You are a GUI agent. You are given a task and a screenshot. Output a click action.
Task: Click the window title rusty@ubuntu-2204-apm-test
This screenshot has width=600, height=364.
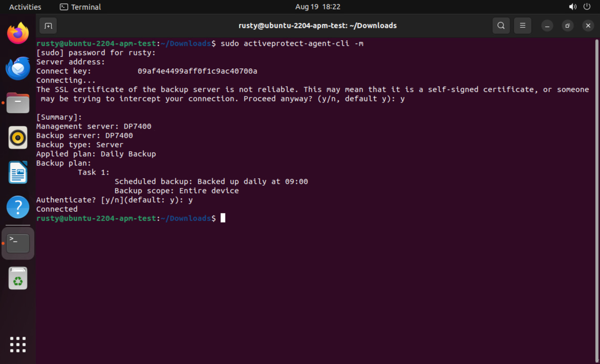[x=317, y=25]
